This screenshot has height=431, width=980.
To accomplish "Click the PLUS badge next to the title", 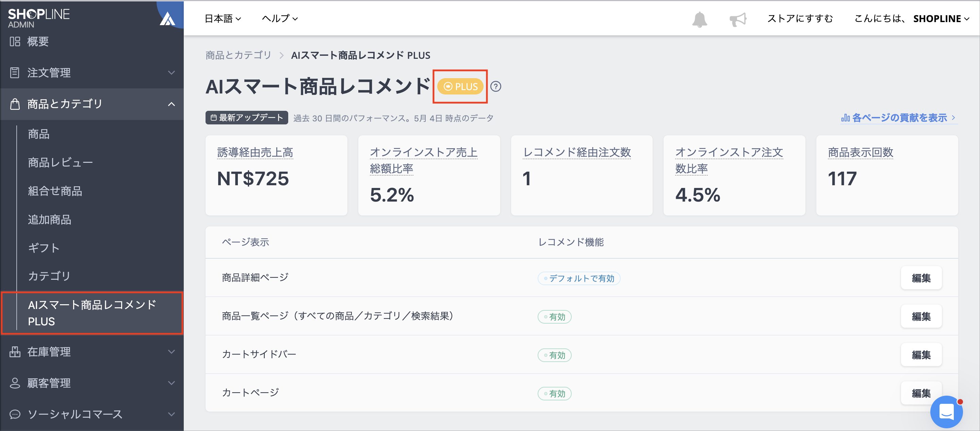I will click(460, 87).
